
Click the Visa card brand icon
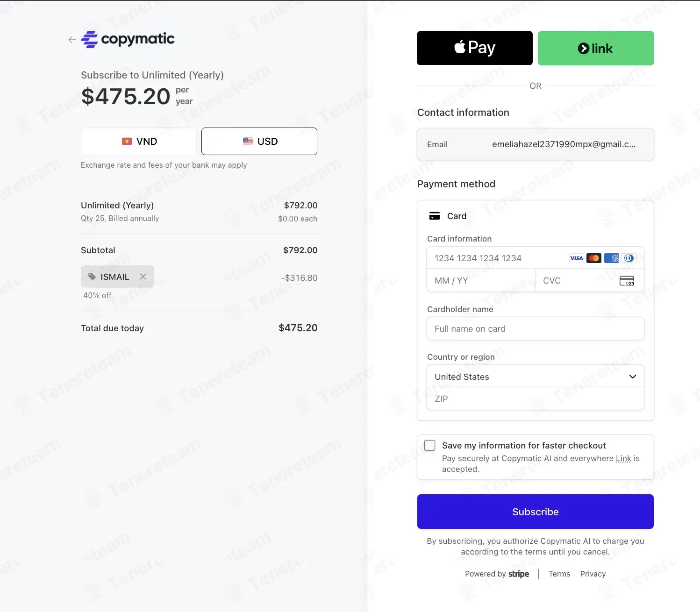[577, 258]
